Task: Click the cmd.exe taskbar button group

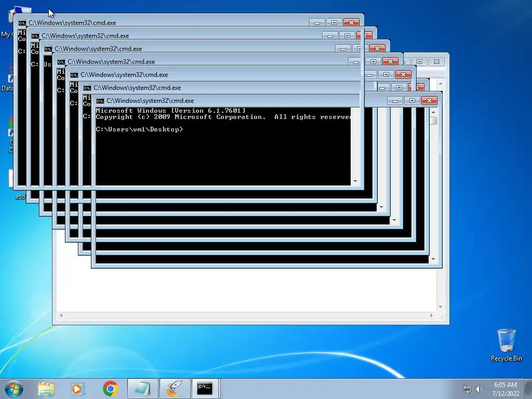Action: point(206,389)
